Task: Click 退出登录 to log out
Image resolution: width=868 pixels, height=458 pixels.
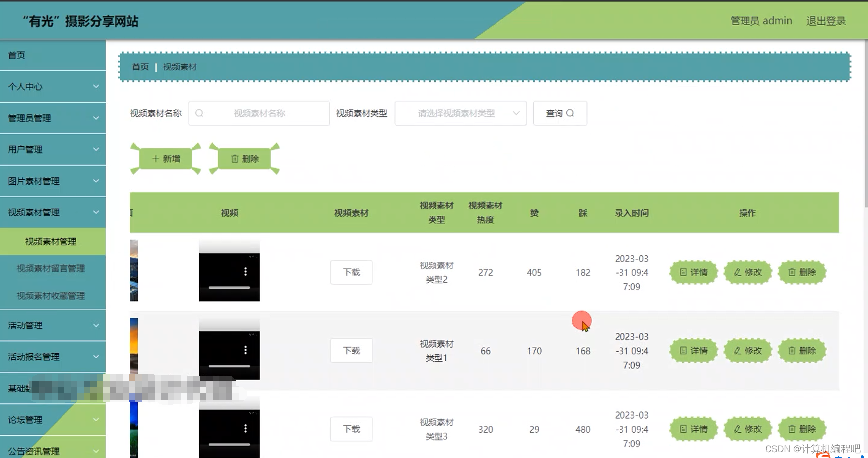Action: click(826, 20)
